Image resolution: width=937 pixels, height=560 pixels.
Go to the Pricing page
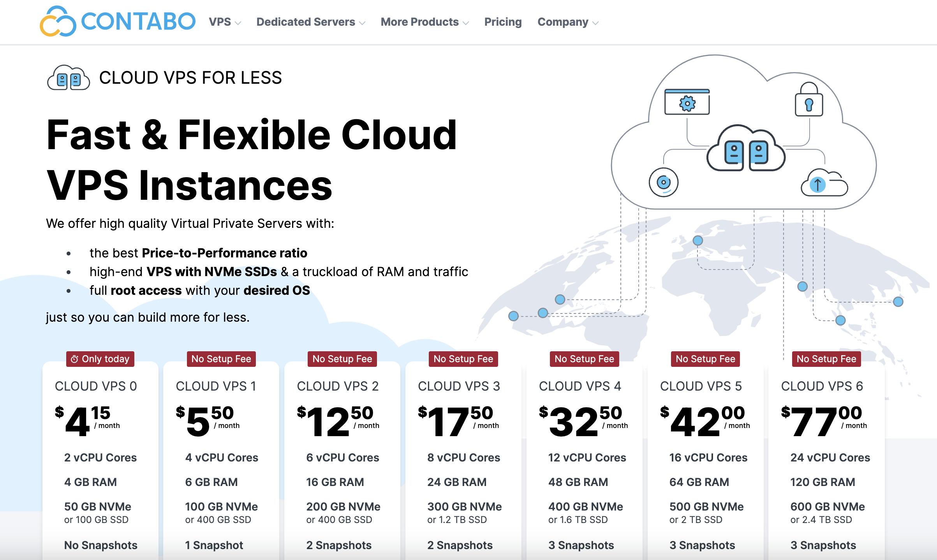point(503,22)
